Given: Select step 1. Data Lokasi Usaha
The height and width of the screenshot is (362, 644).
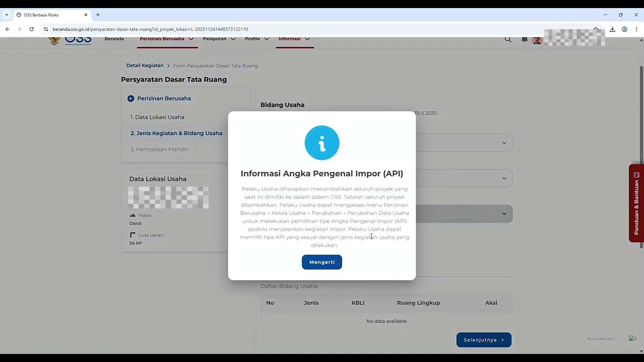Looking at the screenshot, I should tap(157, 117).
